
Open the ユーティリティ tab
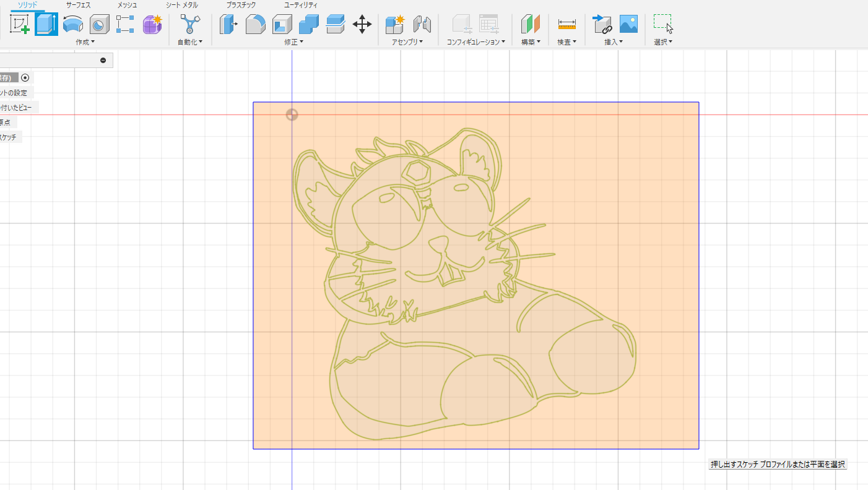(300, 5)
